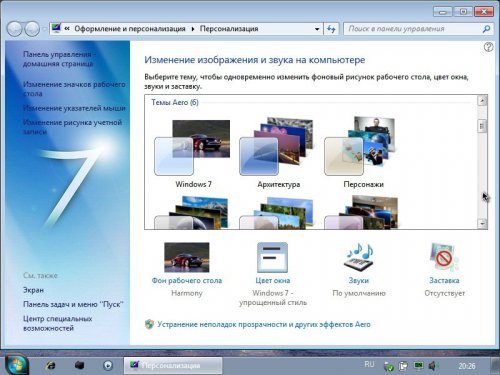Viewport: 500px width, 375px height.
Task: Click the magnifier search icon
Action: 487,29
